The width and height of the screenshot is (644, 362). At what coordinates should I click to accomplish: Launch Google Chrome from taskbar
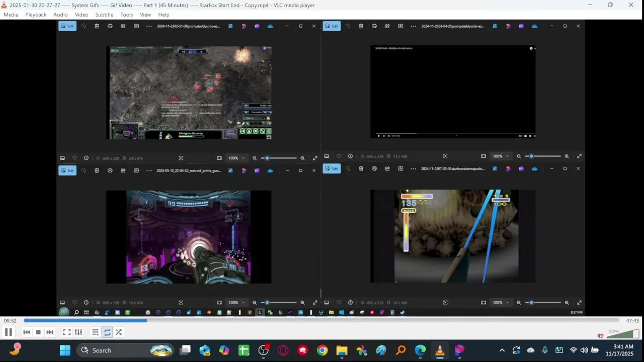click(x=323, y=350)
